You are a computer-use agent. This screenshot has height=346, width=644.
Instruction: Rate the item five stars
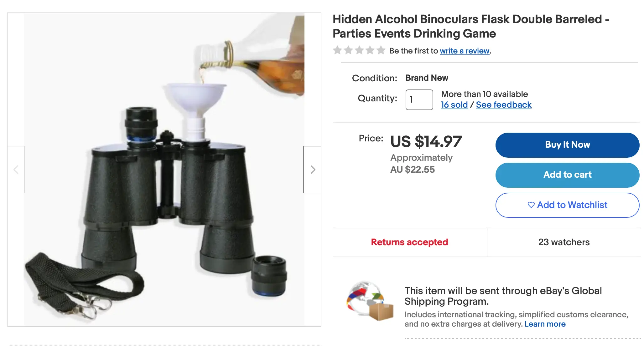click(381, 50)
